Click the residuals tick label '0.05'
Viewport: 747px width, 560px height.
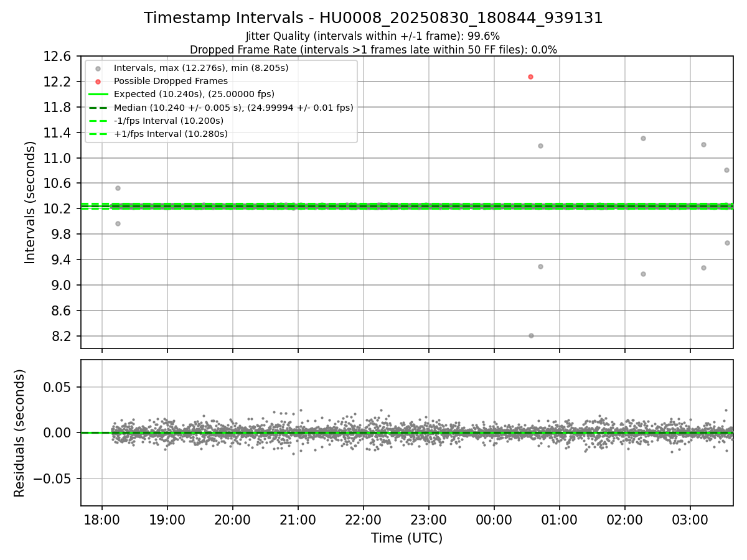(59, 387)
